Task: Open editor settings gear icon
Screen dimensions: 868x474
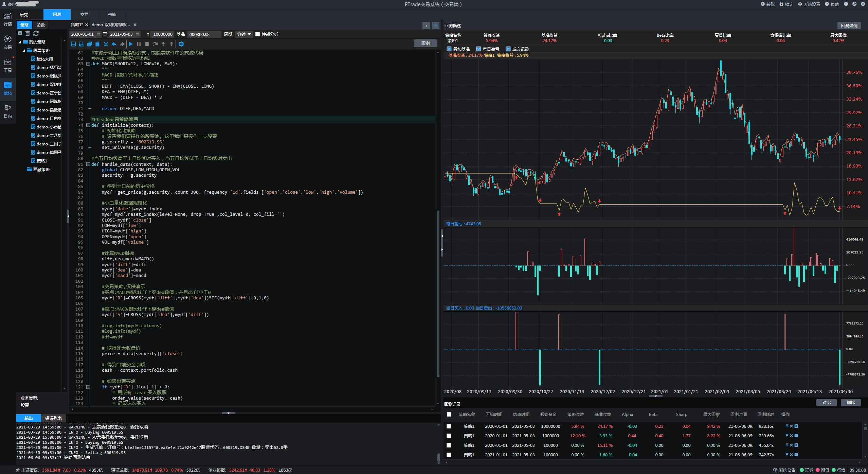Action: pyautogui.click(x=181, y=44)
